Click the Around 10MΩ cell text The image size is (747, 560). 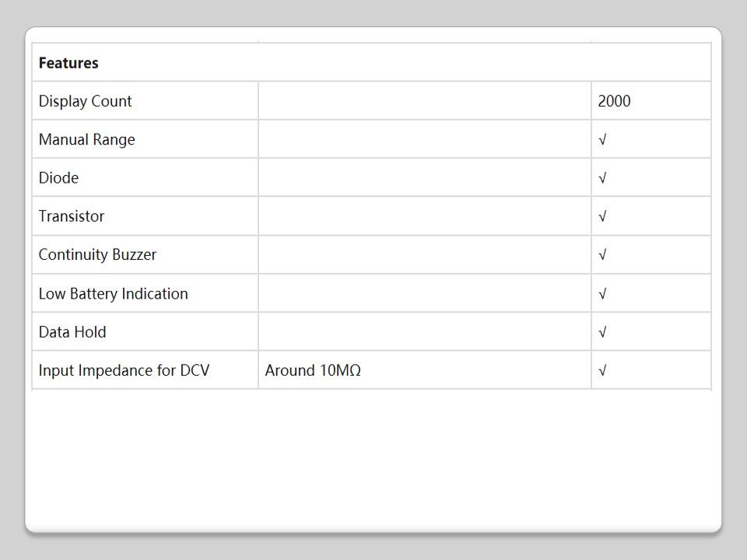click(x=313, y=370)
